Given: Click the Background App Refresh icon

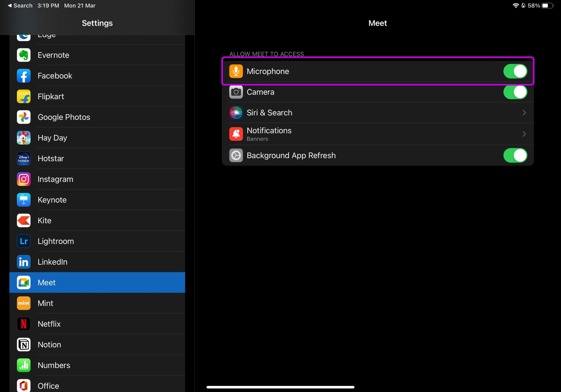Looking at the screenshot, I should tap(236, 155).
